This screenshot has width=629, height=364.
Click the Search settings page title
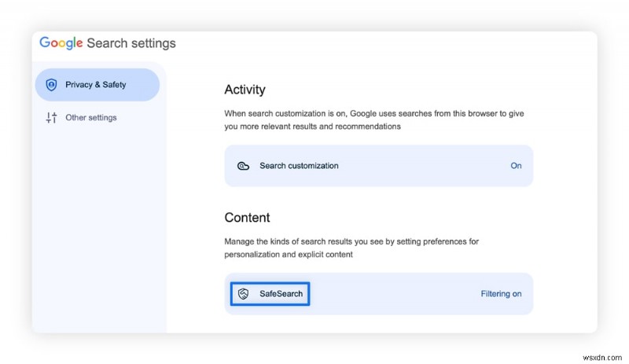tap(131, 43)
